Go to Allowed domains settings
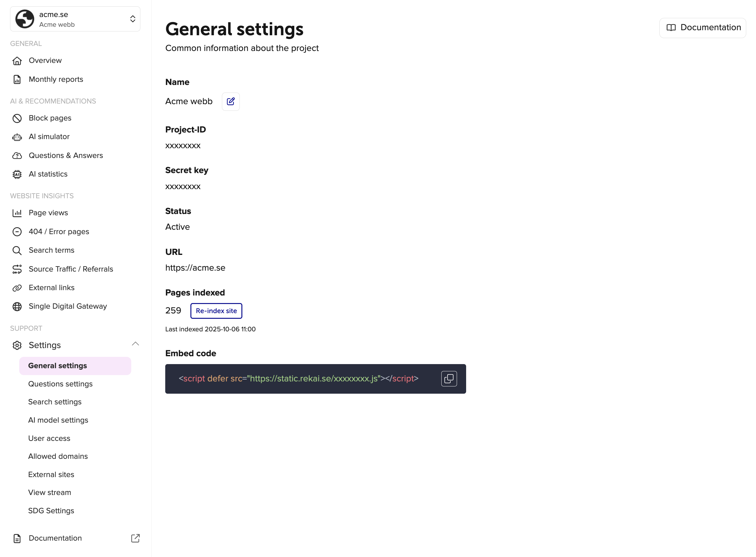The image size is (756, 557). pyautogui.click(x=58, y=456)
